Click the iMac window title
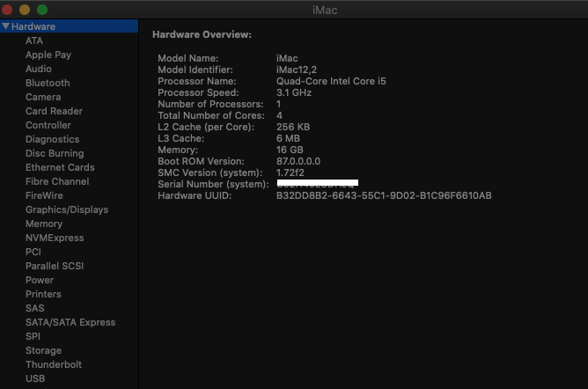 (325, 10)
